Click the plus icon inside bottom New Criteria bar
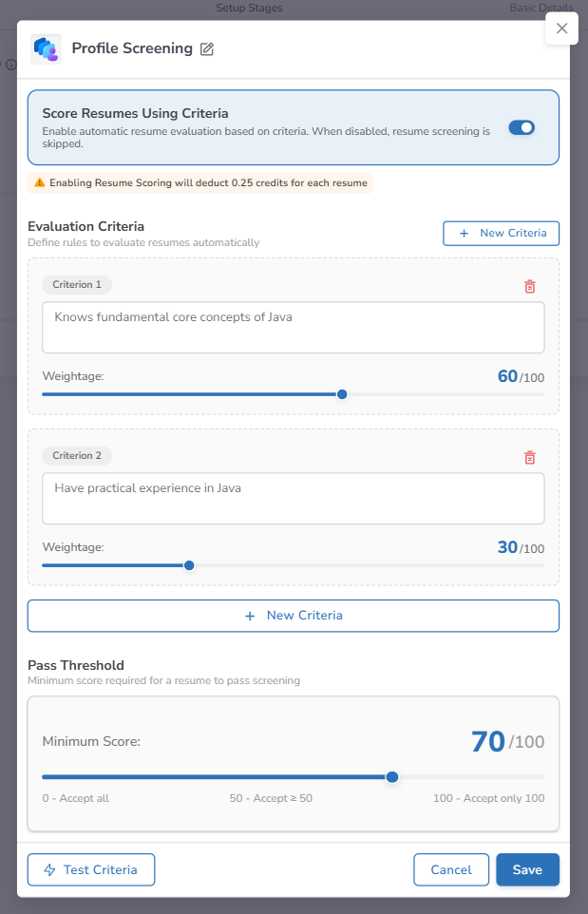The width and height of the screenshot is (588, 914). coord(249,616)
